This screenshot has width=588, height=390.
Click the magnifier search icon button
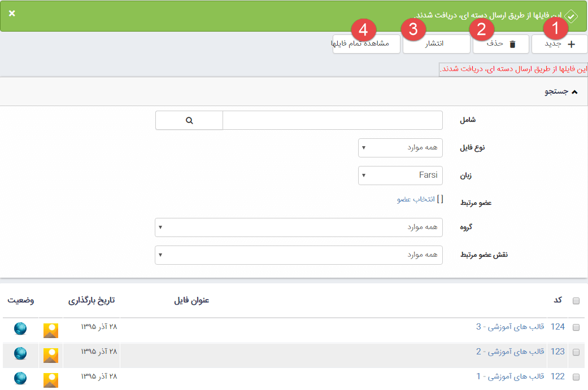pyautogui.click(x=189, y=120)
